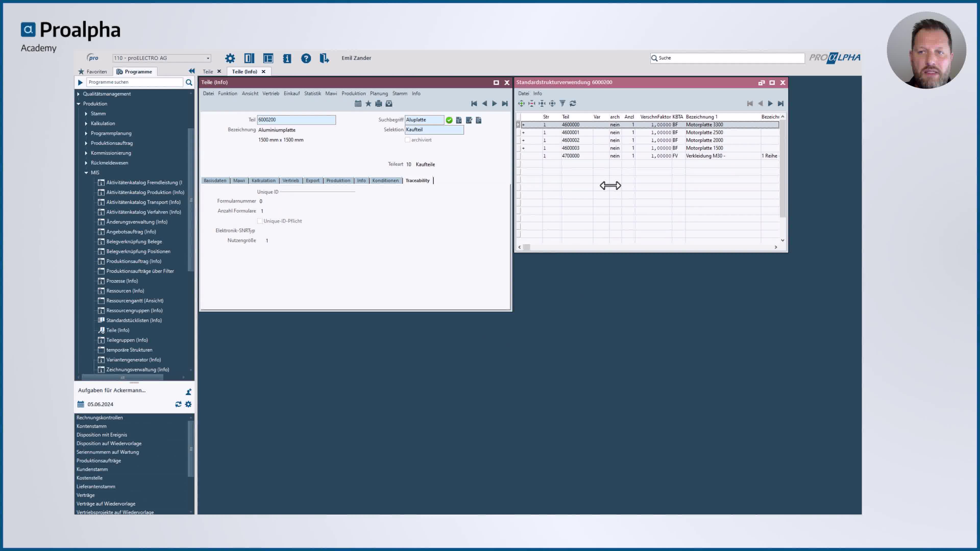This screenshot has height=551, width=980.
Task: Toggle the Unique-ID-Pflicht checkbox
Action: coord(260,221)
